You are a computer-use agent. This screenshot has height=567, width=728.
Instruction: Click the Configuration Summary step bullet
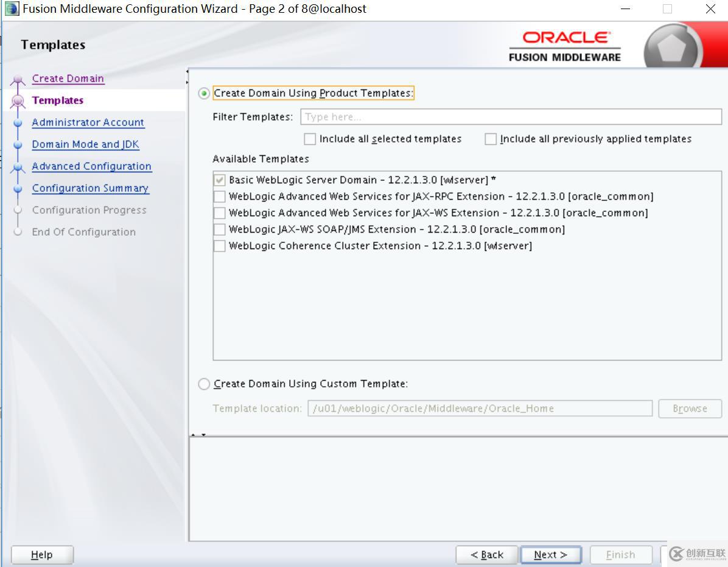18,189
